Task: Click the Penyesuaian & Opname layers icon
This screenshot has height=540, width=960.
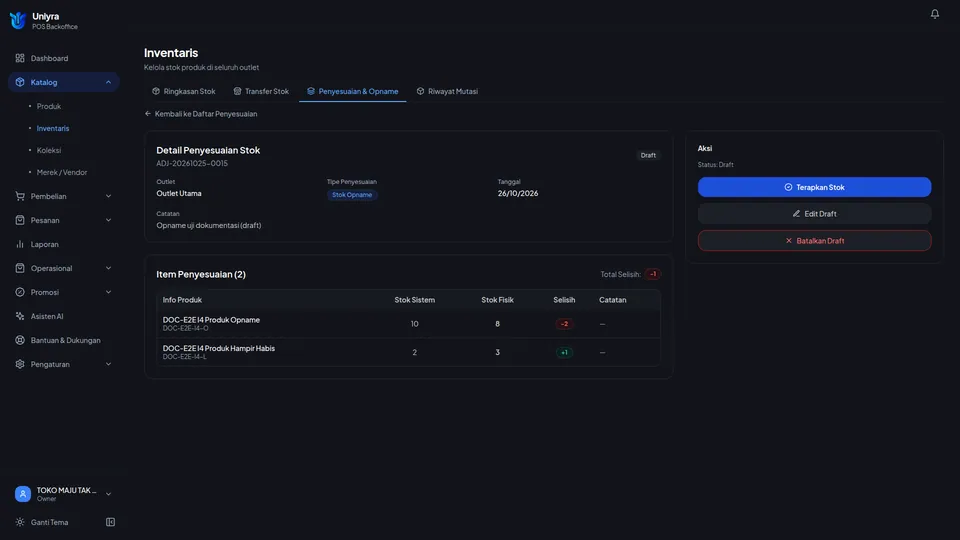Action: (311, 91)
